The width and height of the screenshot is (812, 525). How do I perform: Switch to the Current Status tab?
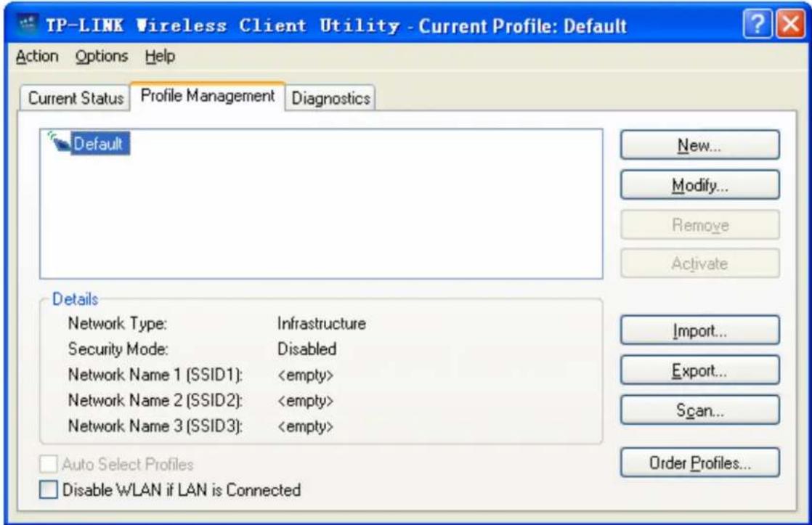[76, 98]
